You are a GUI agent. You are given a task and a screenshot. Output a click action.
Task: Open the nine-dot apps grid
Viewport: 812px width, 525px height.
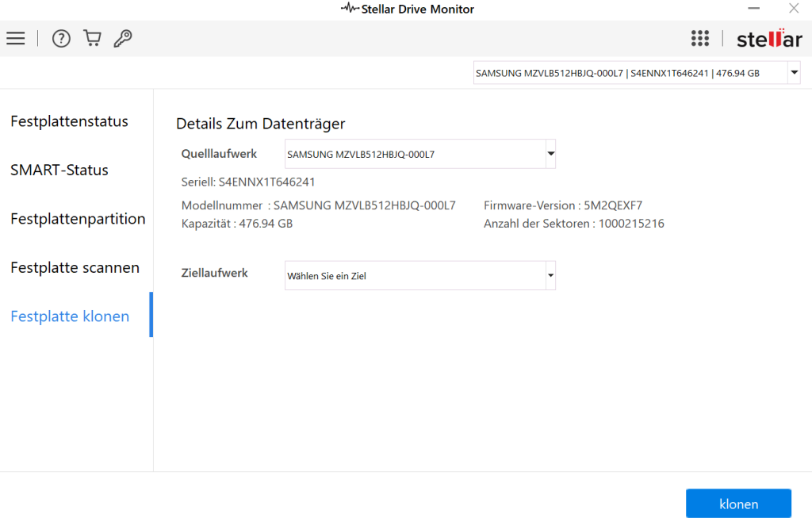point(699,38)
